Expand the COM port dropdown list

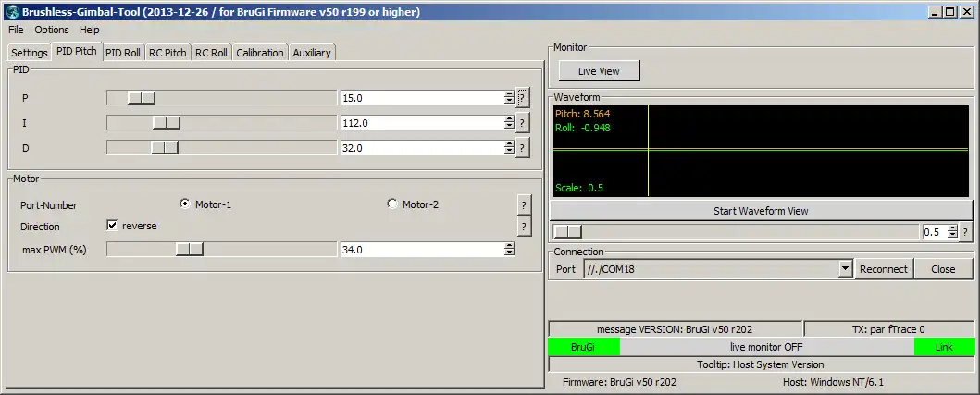pyautogui.click(x=845, y=269)
